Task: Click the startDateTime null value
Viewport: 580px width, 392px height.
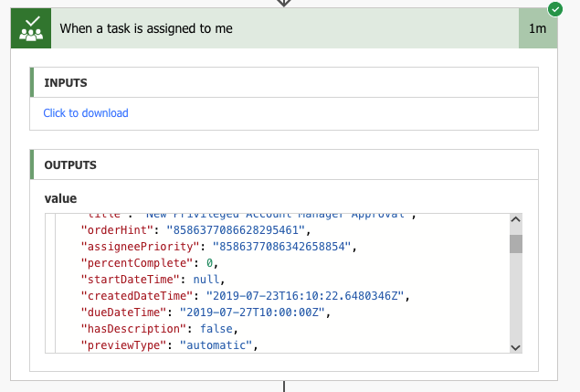Action: [x=206, y=280]
